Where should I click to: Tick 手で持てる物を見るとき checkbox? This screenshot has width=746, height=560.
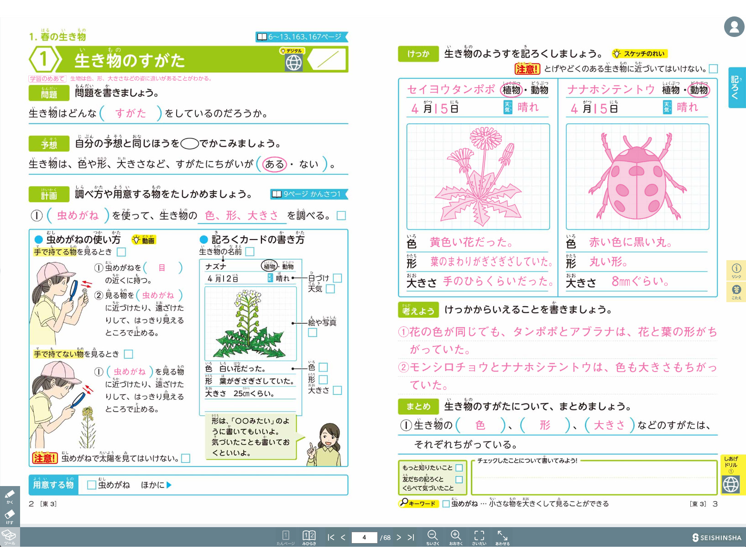click(121, 252)
